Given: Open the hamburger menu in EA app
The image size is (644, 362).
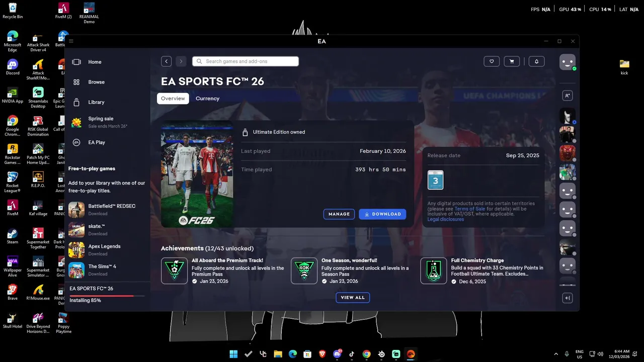Looking at the screenshot, I should click(x=71, y=41).
